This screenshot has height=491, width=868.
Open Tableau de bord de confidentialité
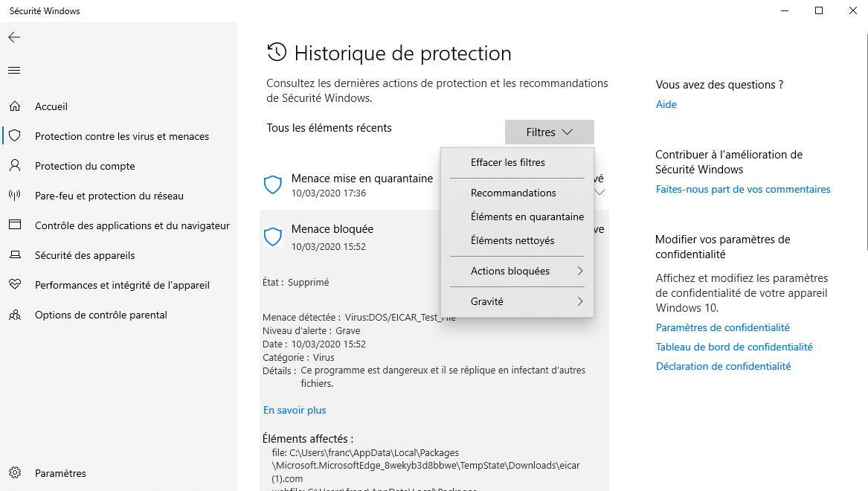coord(734,347)
